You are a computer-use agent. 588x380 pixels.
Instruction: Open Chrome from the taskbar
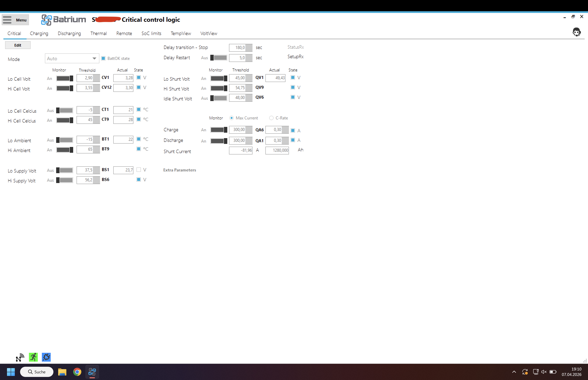pyautogui.click(x=77, y=372)
